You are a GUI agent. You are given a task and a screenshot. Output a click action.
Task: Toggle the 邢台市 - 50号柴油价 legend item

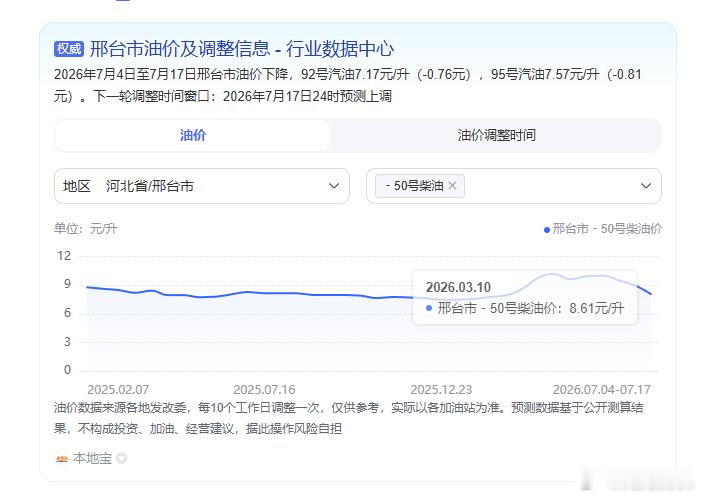pyautogui.click(x=602, y=229)
